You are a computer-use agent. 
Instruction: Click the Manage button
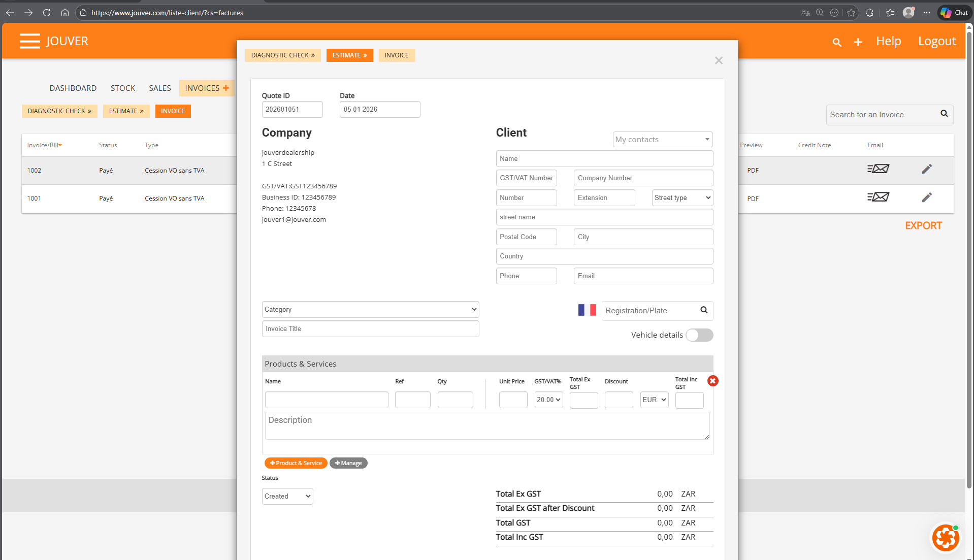[x=348, y=463]
